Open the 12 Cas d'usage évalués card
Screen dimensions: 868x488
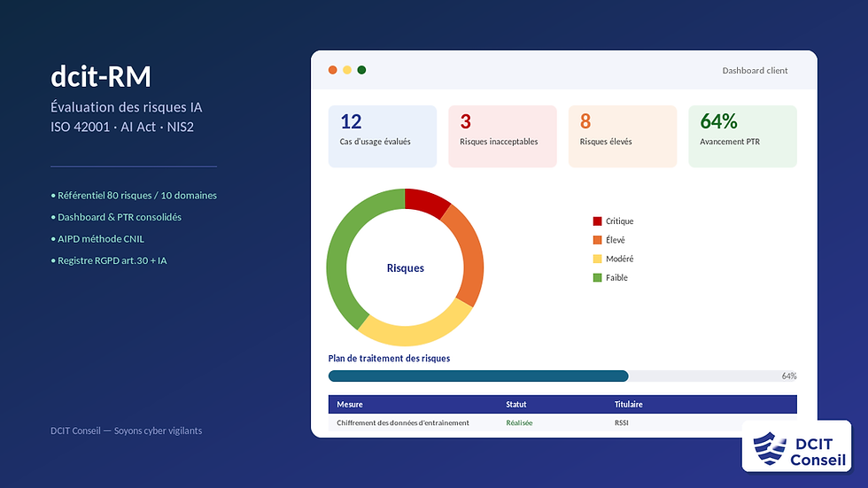(x=383, y=136)
